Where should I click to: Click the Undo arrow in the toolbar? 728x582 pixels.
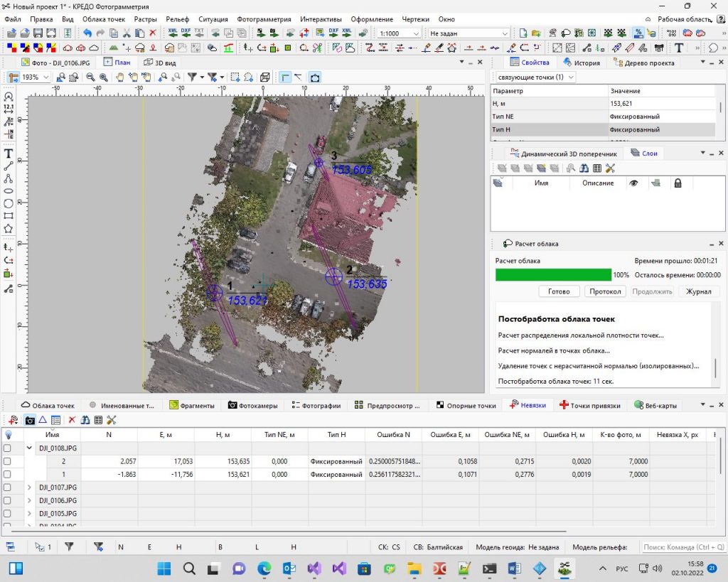[x=87, y=33]
